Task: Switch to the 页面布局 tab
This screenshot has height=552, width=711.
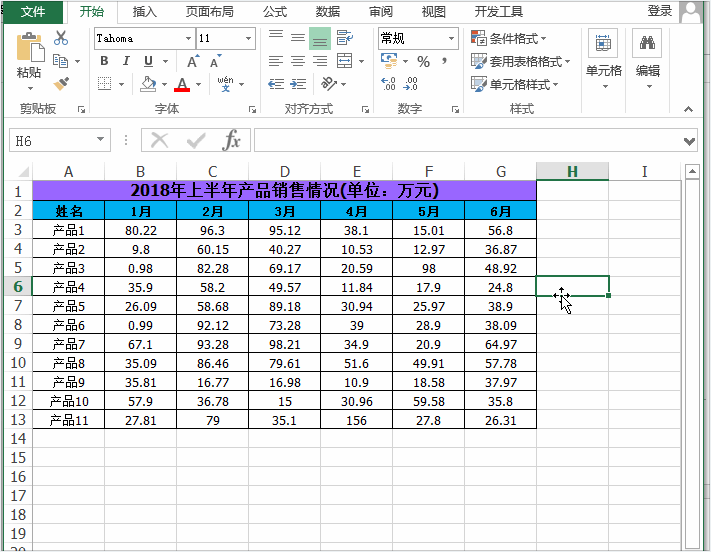Action: click(x=209, y=11)
